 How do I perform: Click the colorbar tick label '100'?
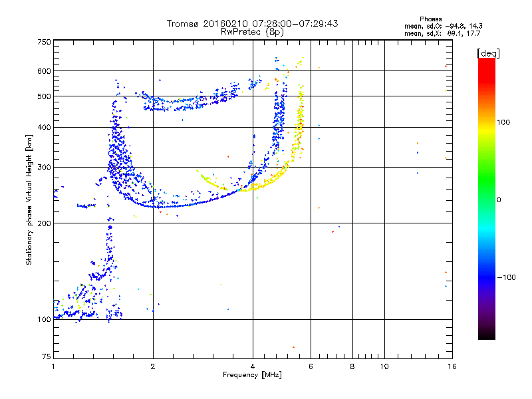[503, 122]
